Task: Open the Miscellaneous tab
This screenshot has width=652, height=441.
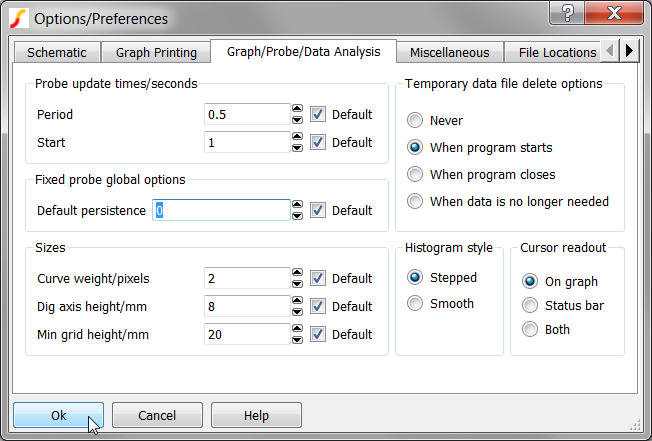Action: (448, 53)
